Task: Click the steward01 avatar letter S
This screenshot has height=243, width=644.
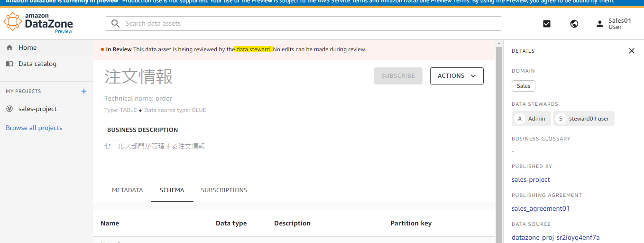Action: [561, 119]
